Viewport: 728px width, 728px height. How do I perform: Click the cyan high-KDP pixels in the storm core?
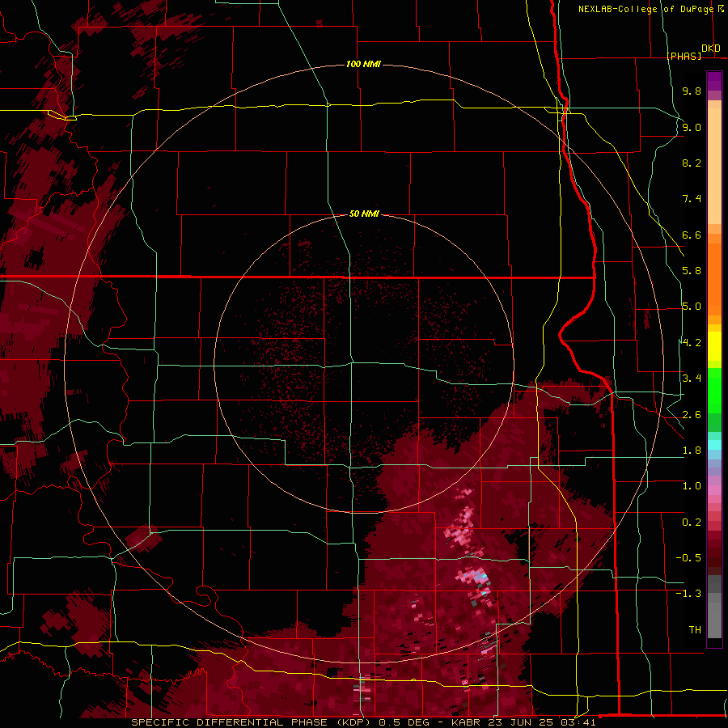pos(484,576)
